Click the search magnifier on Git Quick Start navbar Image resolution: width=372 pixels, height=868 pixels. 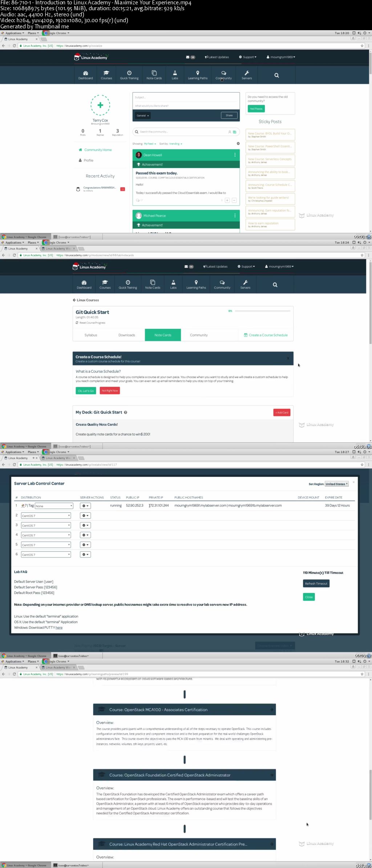[x=275, y=285]
